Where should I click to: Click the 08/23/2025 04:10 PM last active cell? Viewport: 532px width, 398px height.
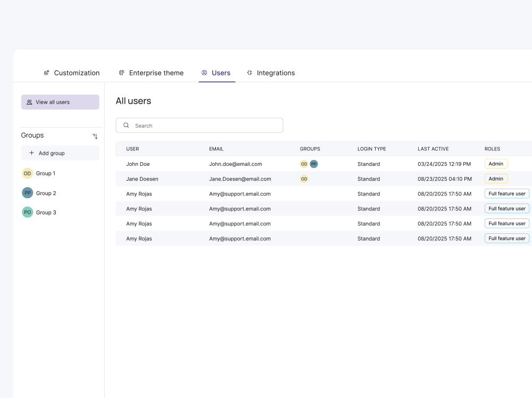445,179
